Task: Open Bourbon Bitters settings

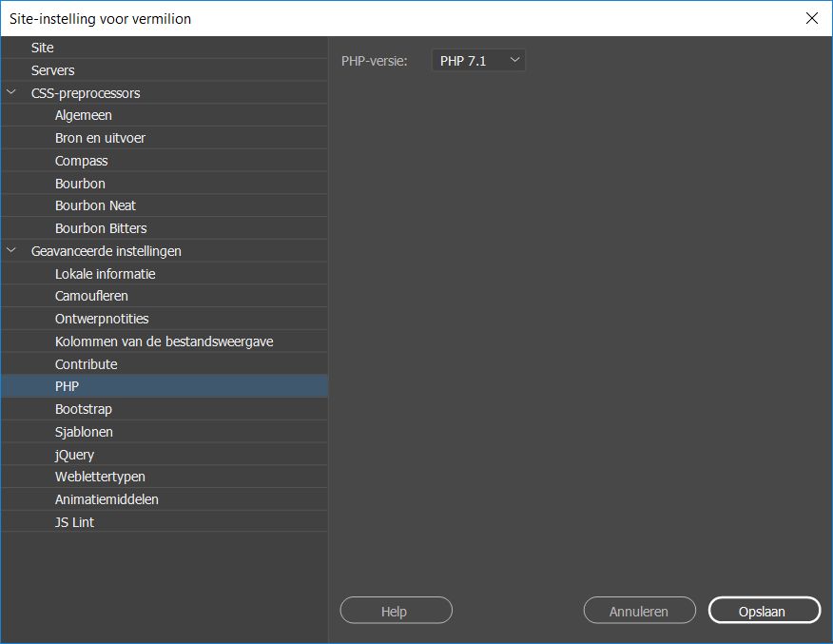Action: click(165, 228)
